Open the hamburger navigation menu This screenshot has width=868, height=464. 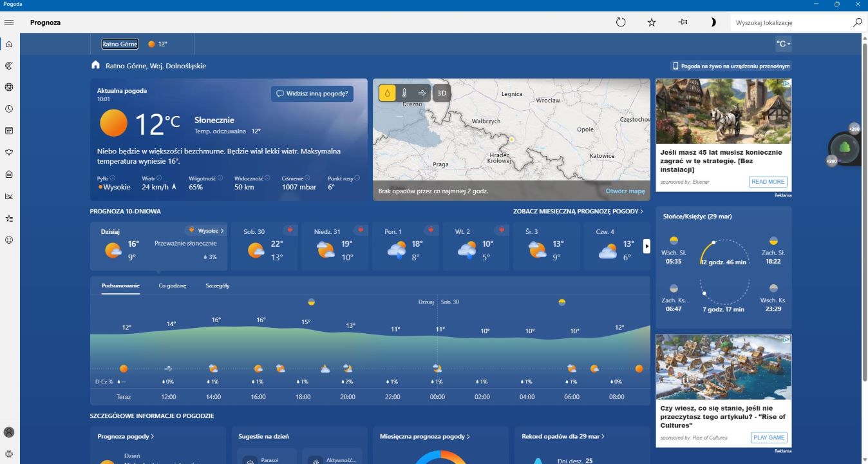(9, 23)
